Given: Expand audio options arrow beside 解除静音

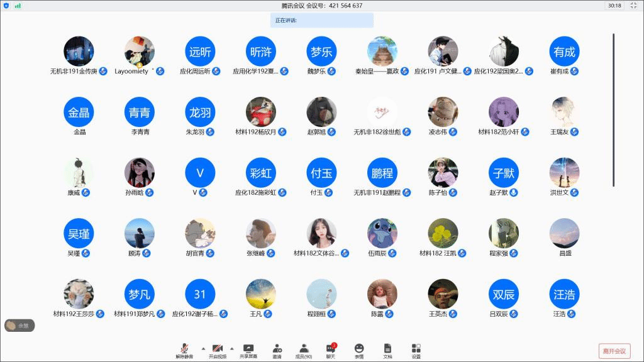Looking at the screenshot, I should point(203,348).
